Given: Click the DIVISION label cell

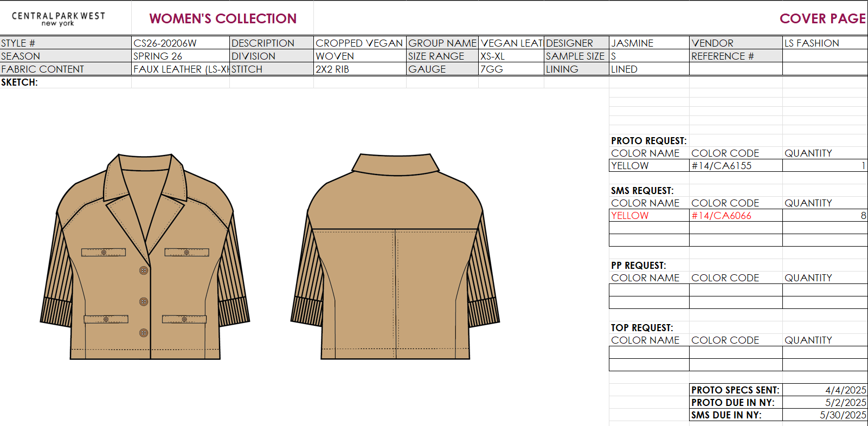Looking at the screenshot, I should coord(272,56).
